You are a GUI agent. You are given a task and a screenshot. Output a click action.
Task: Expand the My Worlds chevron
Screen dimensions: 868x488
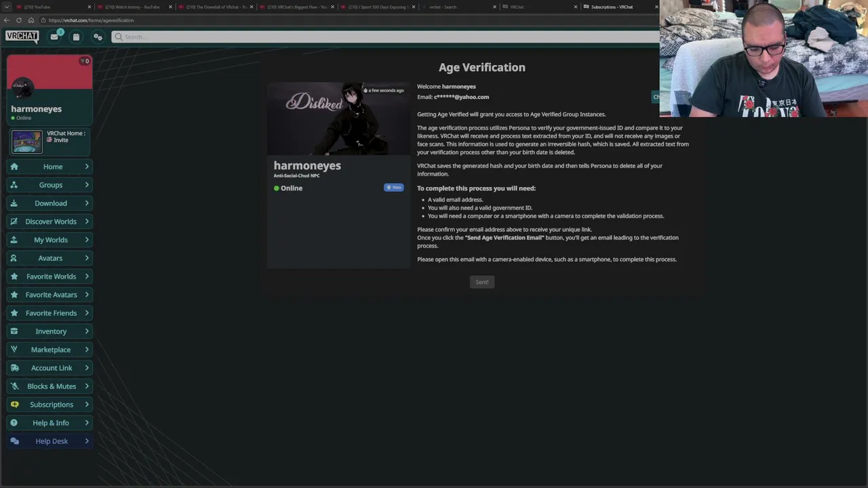[87, 240]
